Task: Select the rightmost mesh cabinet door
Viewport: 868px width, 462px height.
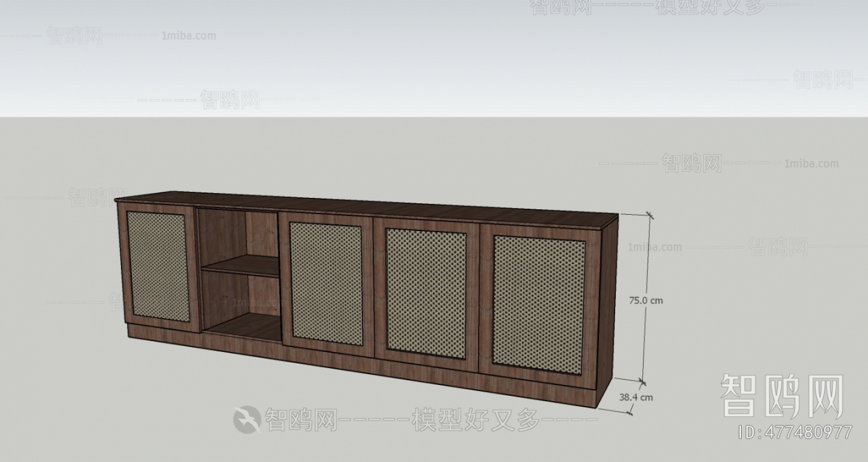Action: pos(539,306)
